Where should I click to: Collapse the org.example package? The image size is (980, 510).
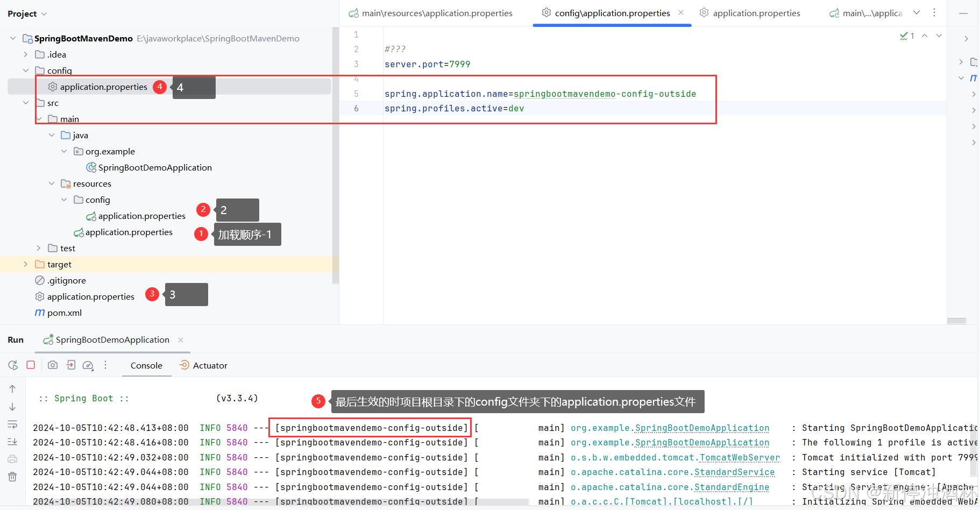point(64,151)
